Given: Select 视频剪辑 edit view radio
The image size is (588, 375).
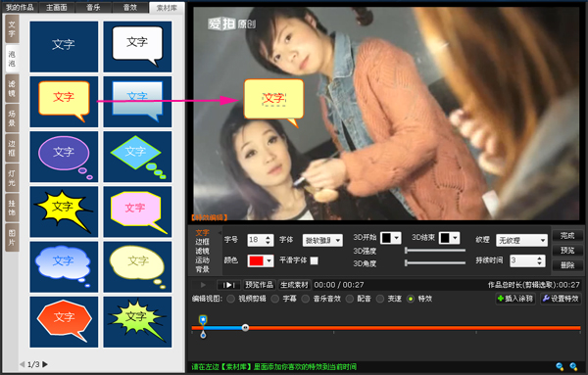Looking at the screenshot, I should [231, 299].
